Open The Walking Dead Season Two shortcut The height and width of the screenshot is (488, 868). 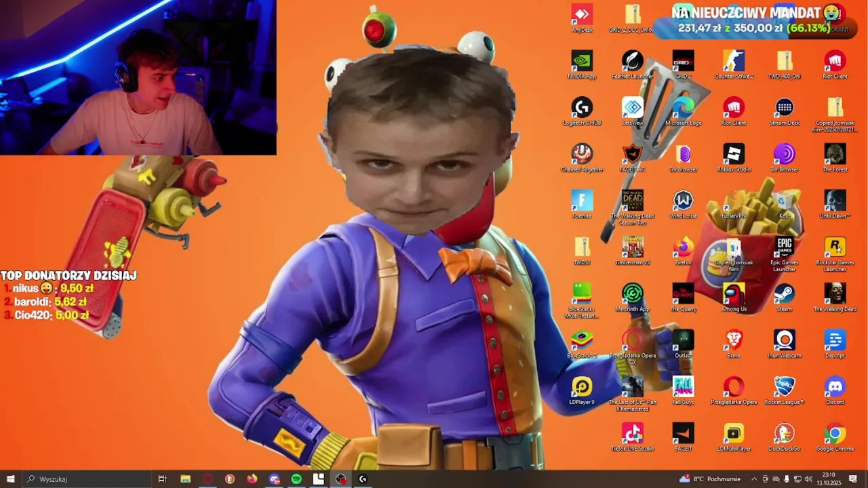pos(633,207)
